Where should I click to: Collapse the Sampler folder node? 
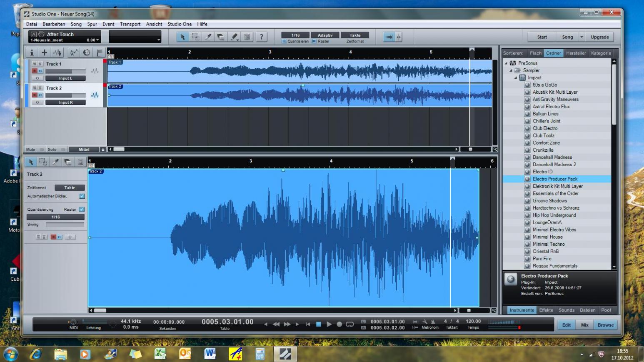click(511, 70)
